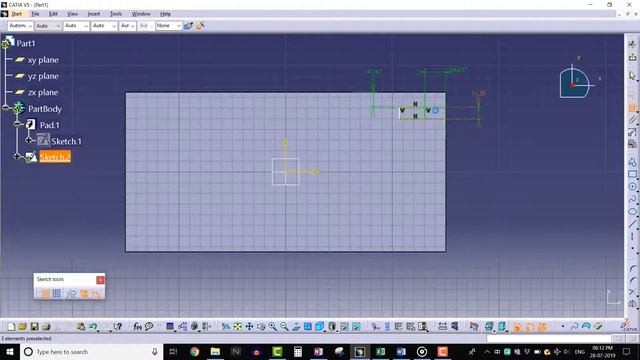This screenshot has width=640, height=360.
Task: Open the Start menu in CATIA
Action: click(x=16, y=14)
